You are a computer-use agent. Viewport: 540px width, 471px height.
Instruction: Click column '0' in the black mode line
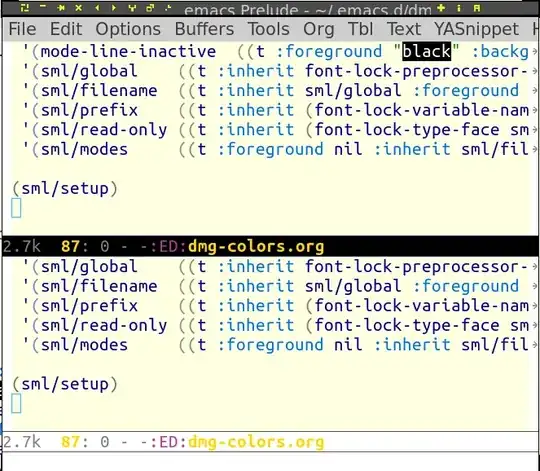105,247
